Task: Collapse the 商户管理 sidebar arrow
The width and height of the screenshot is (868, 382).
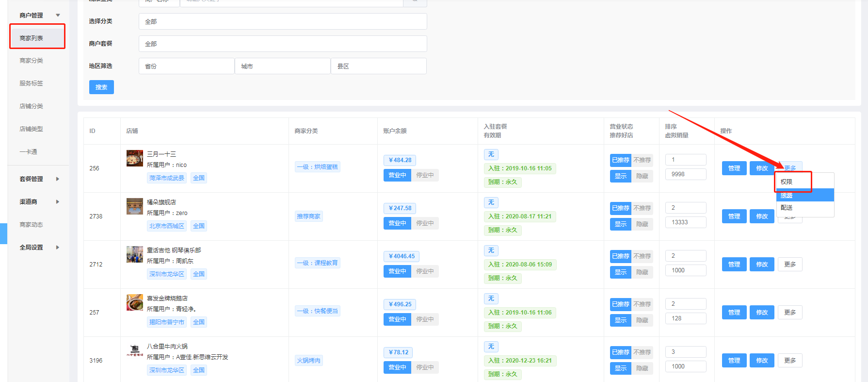Action: pos(58,16)
